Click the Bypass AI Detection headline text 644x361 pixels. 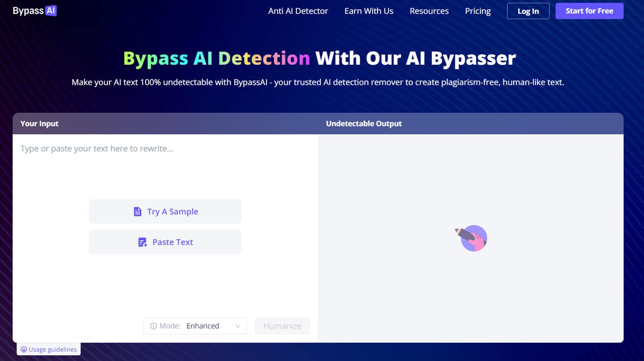(x=216, y=58)
